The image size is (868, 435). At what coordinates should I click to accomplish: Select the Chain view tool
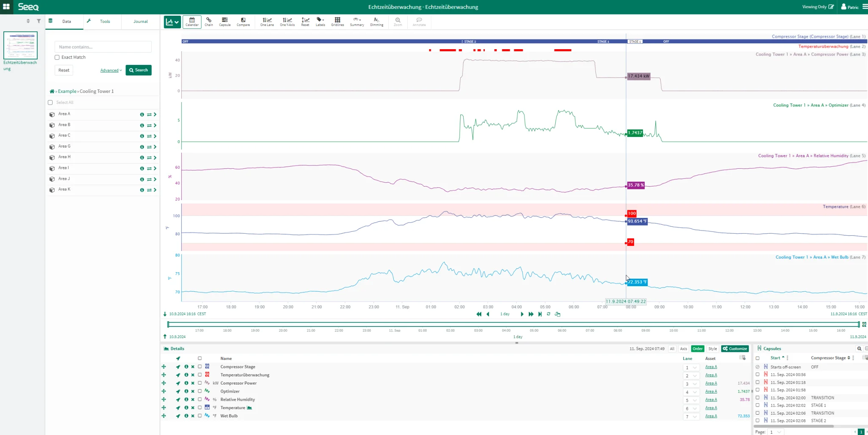pyautogui.click(x=209, y=22)
